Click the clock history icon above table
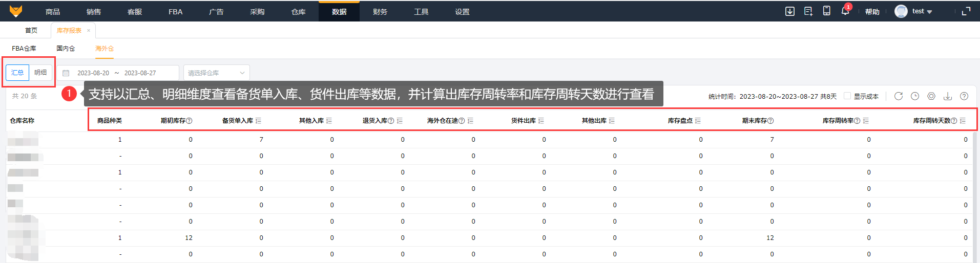The image size is (980, 263). [915, 96]
